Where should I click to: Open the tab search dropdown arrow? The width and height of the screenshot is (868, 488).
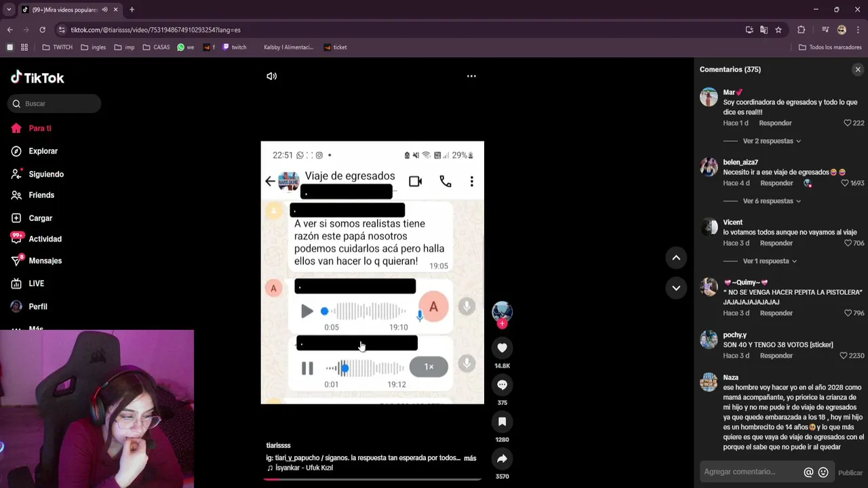[9, 9]
